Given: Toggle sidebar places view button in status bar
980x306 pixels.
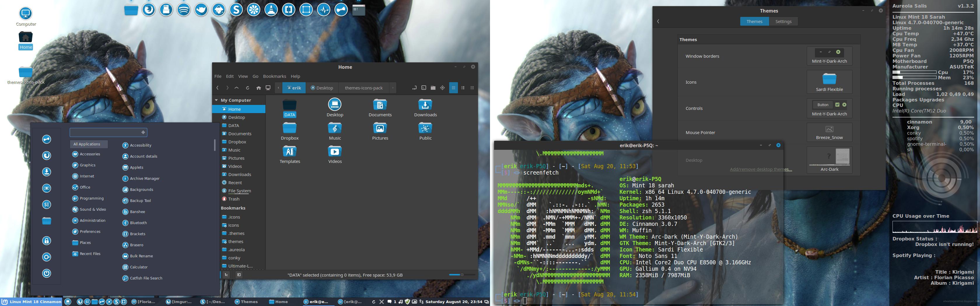Looking at the screenshot, I should [x=226, y=275].
